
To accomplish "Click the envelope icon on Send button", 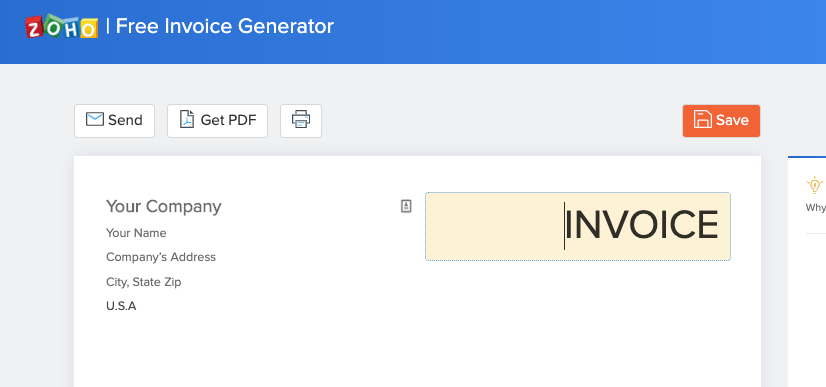I will tap(95, 120).
